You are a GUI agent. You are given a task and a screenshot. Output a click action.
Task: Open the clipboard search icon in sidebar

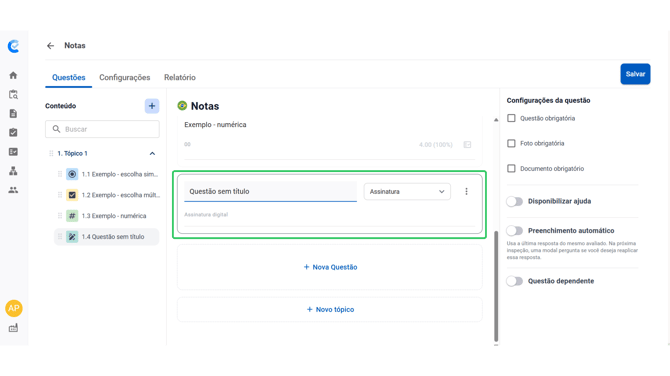click(x=13, y=94)
